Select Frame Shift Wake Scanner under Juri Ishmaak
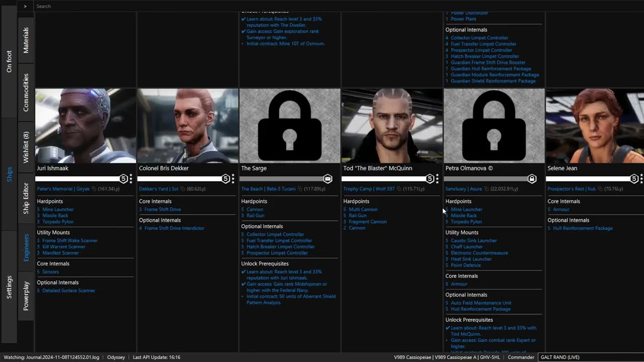 pyautogui.click(x=70, y=240)
